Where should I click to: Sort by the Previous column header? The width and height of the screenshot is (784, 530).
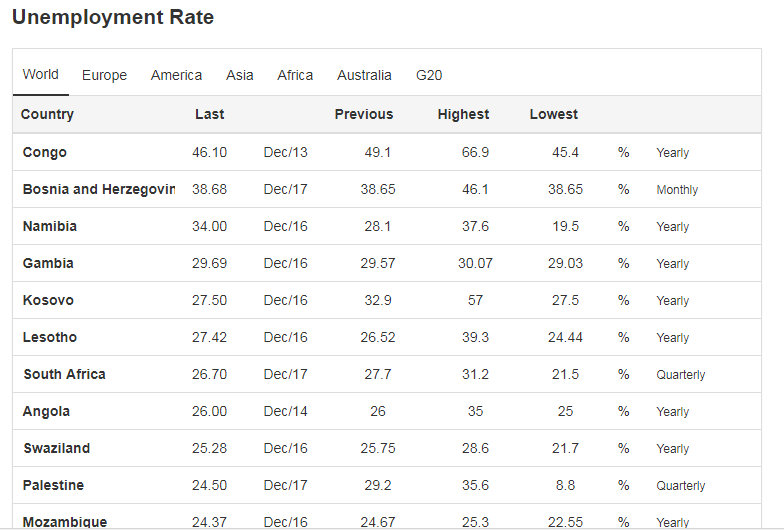[x=364, y=114]
